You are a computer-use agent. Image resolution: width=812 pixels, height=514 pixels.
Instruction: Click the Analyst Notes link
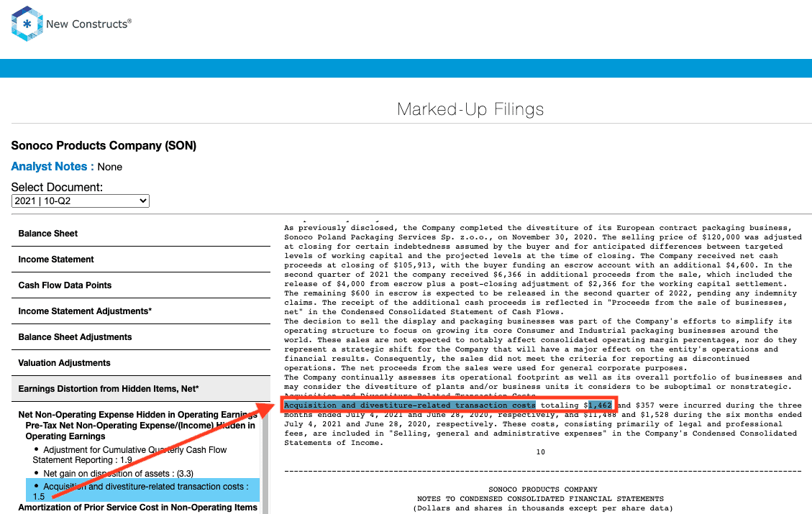(53, 167)
